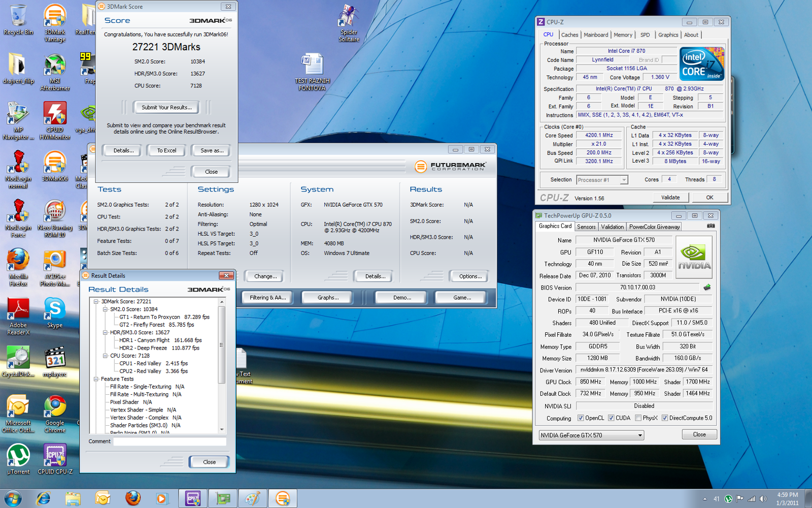The width and height of the screenshot is (812, 508).
Task: Open the 3DMark06 desktop shortcut
Action: (55, 166)
